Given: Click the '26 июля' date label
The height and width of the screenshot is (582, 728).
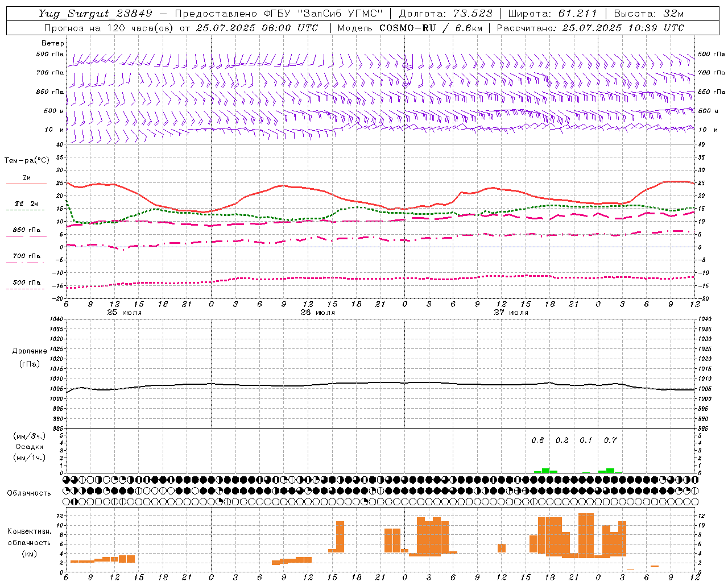Looking at the screenshot, I should (x=318, y=313).
